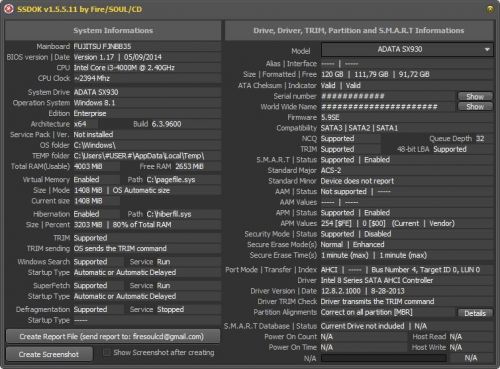Select CPU Clock value ~2394 Mhz
This screenshot has height=369, width=500.
pos(92,78)
